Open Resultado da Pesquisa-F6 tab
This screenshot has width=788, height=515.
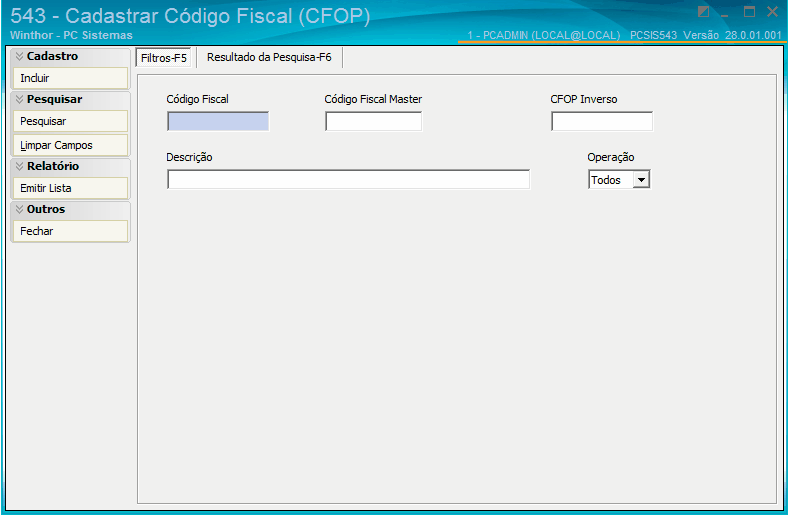click(x=269, y=57)
